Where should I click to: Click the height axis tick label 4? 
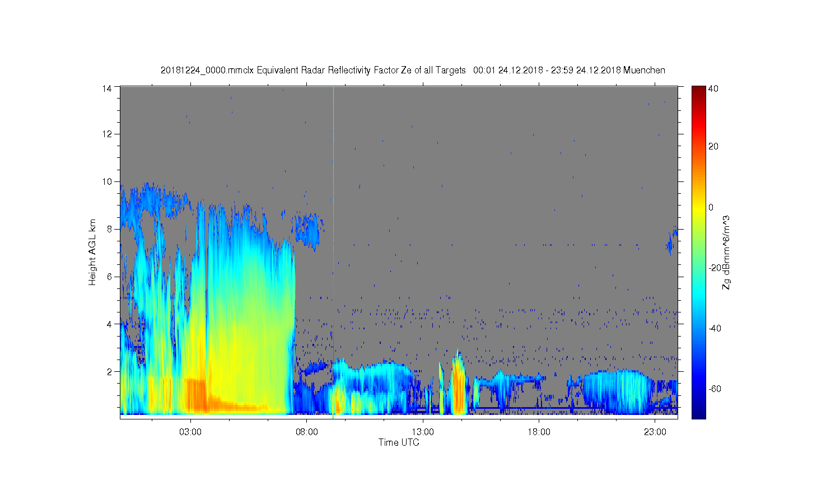click(x=109, y=324)
